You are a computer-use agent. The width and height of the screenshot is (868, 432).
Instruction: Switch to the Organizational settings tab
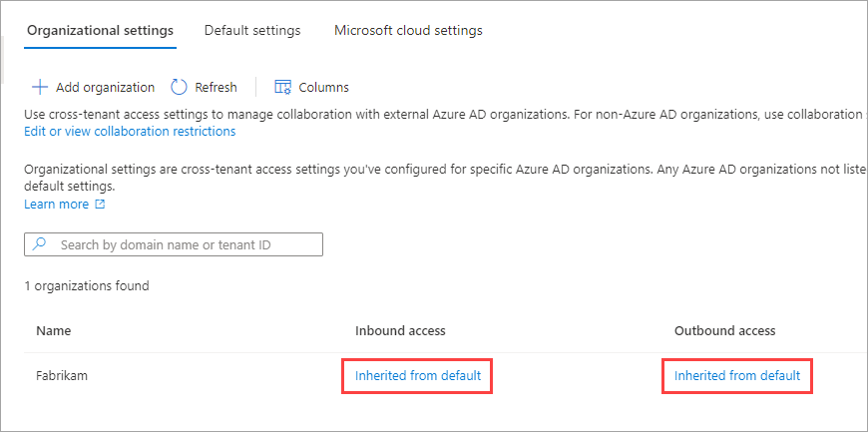(100, 31)
